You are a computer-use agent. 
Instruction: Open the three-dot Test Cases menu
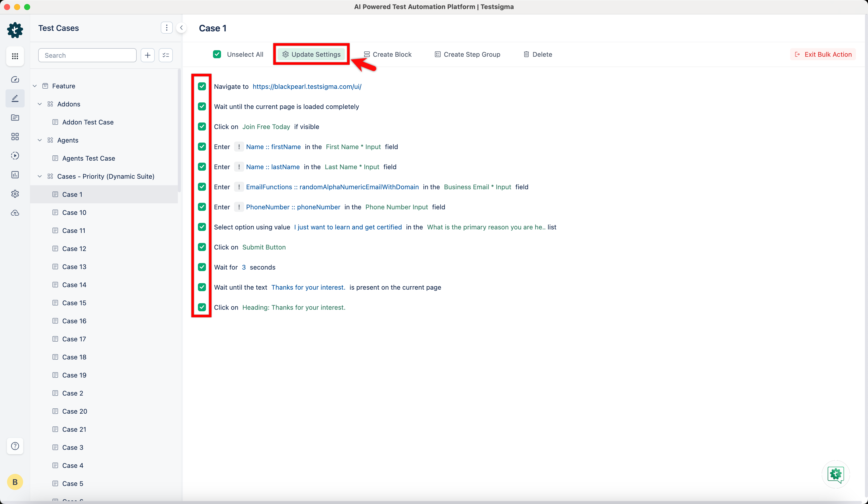pos(166,28)
